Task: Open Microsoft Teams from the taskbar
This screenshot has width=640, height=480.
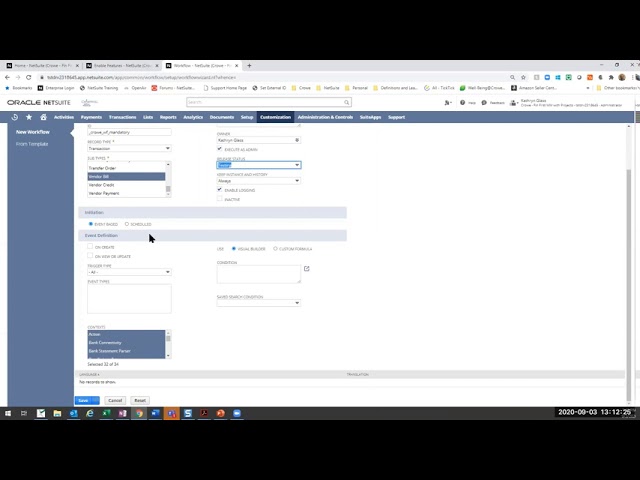Action: 171,413
